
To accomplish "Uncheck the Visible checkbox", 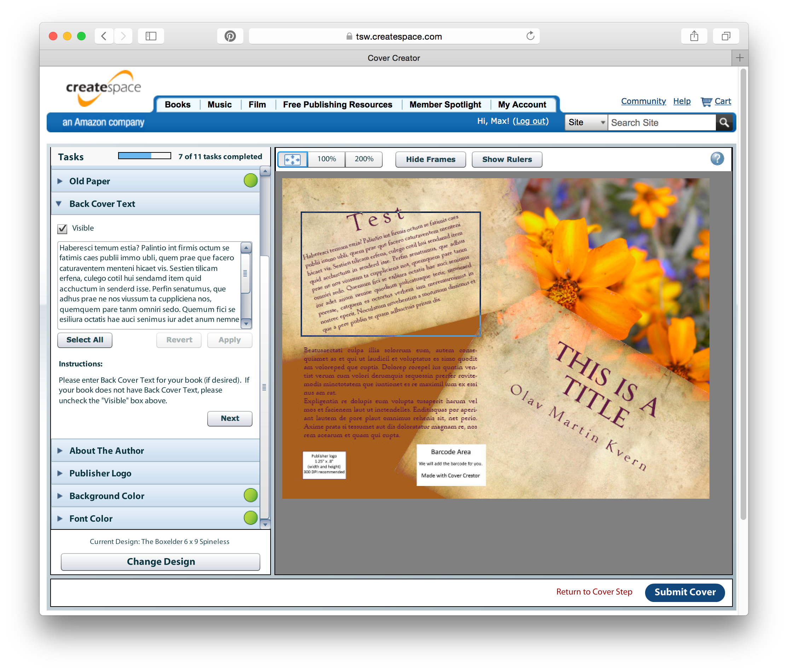I will click(62, 228).
